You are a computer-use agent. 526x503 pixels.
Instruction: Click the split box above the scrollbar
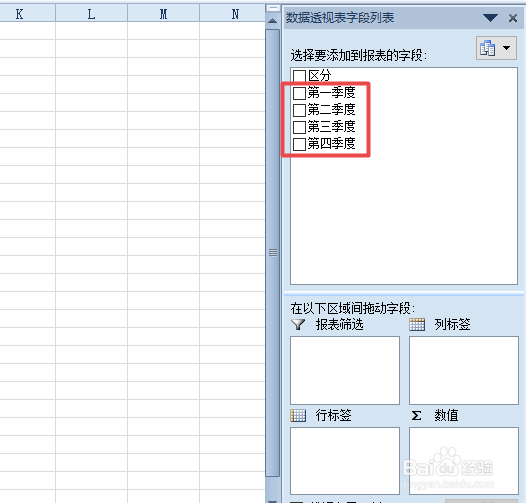coord(273,8)
